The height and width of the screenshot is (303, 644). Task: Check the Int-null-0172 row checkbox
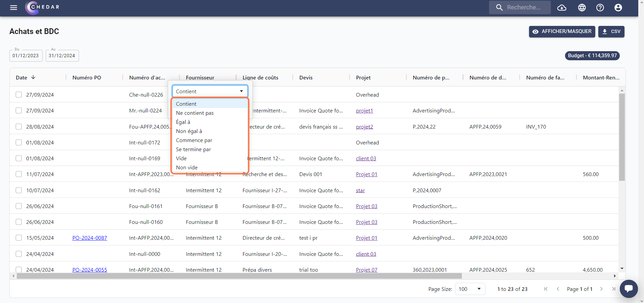[x=19, y=142]
